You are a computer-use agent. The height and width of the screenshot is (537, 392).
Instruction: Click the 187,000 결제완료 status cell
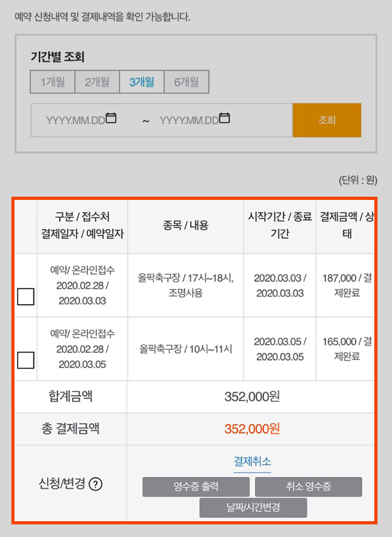[x=347, y=285]
